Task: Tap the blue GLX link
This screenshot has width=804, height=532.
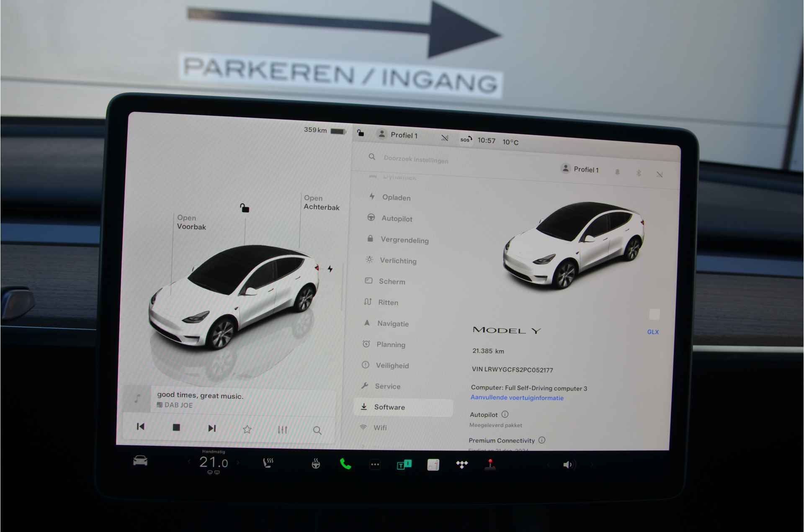Action: [653, 332]
